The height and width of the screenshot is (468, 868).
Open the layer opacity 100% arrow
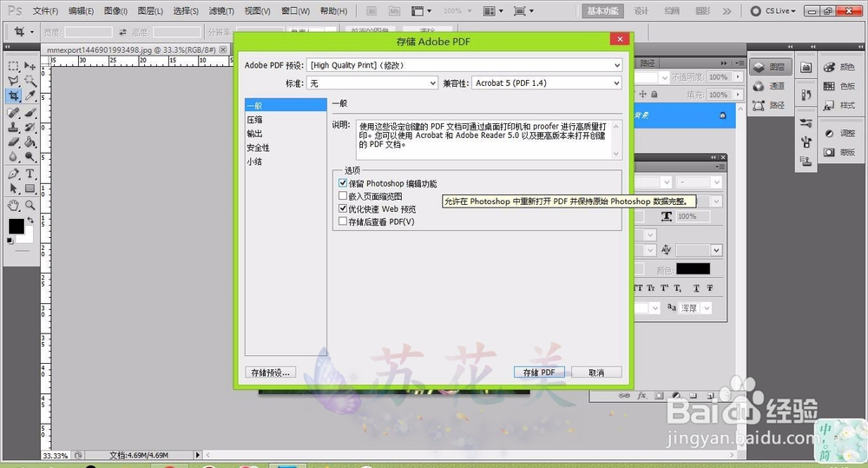(738, 77)
